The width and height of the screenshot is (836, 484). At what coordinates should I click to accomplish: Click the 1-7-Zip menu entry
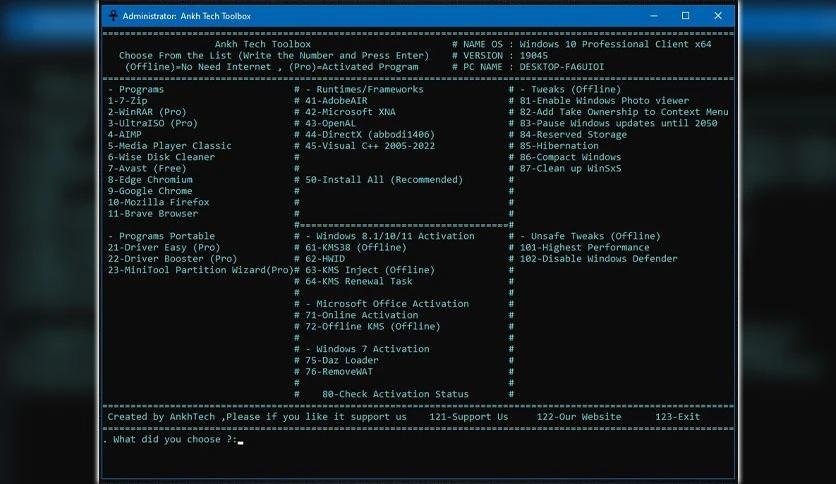click(127, 101)
